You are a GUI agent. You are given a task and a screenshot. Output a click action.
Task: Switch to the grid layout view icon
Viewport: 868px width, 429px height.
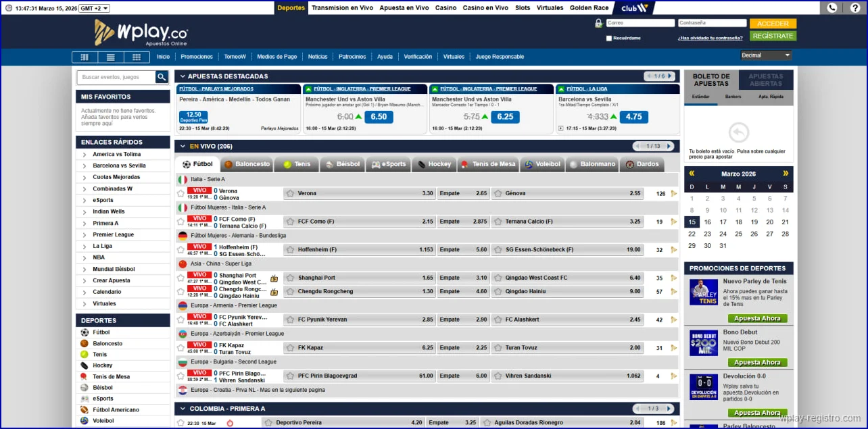[137, 57]
